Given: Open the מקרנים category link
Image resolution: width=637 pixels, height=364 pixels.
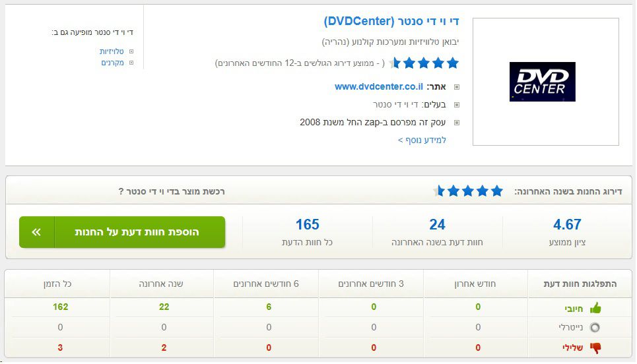Looking at the screenshot, I should [113, 63].
